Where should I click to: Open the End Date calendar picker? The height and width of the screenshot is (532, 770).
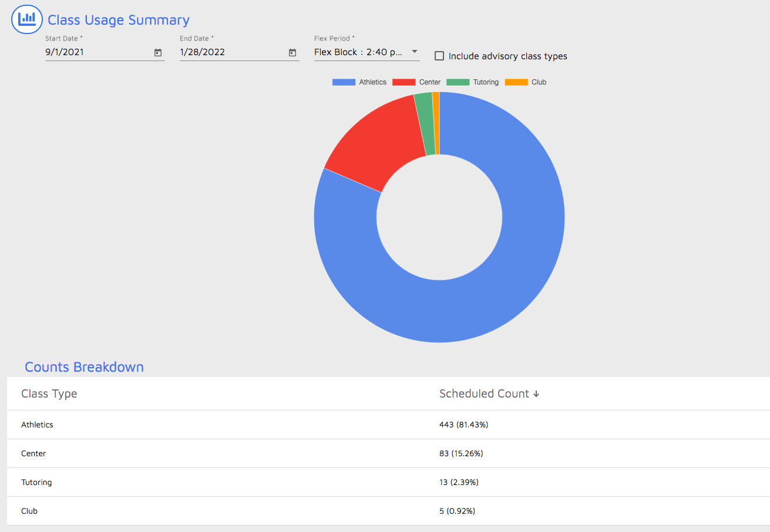click(292, 52)
